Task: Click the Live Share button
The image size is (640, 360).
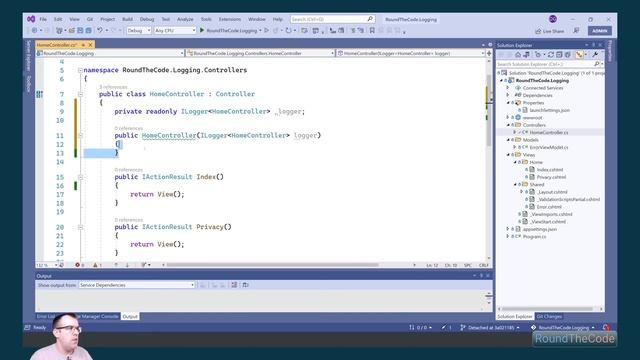Action: (550, 31)
